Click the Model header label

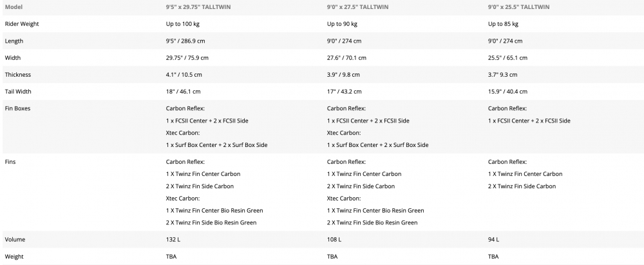coord(14,7)
